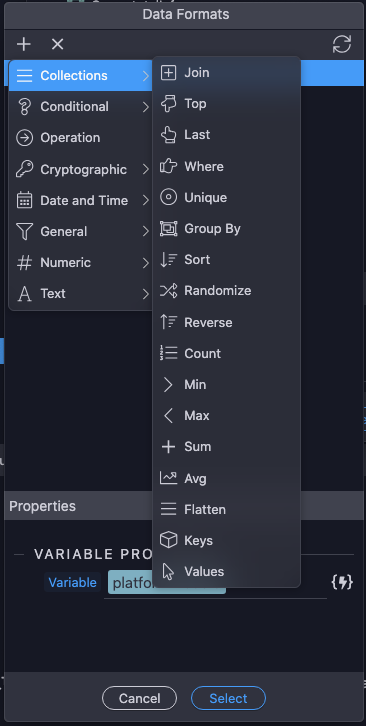Click the Avg chart icon
The height and width of the screenshot is (726, 366).
tap(168, 478)
